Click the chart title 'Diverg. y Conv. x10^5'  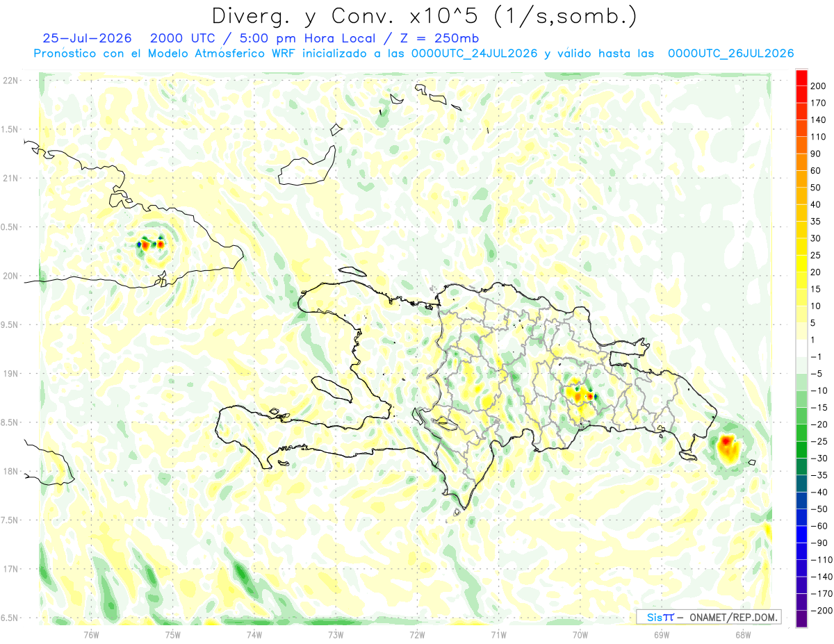[347, 15]
